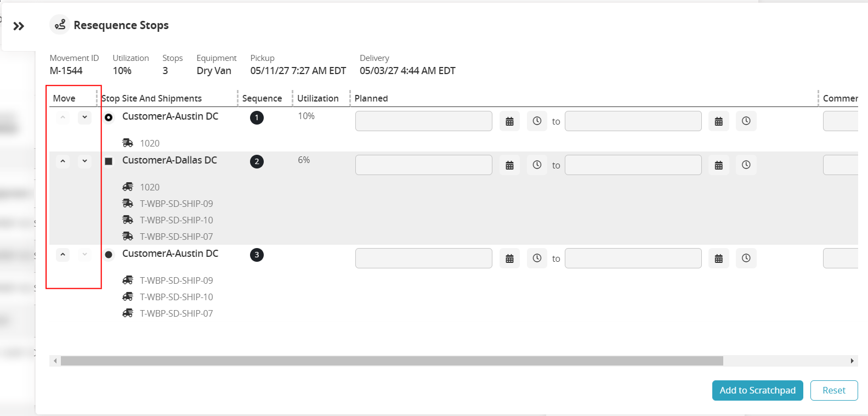Move stop 3 CustomerA-Austin DC up
Viewport: 868px width, 416px height.
[63, 255]
